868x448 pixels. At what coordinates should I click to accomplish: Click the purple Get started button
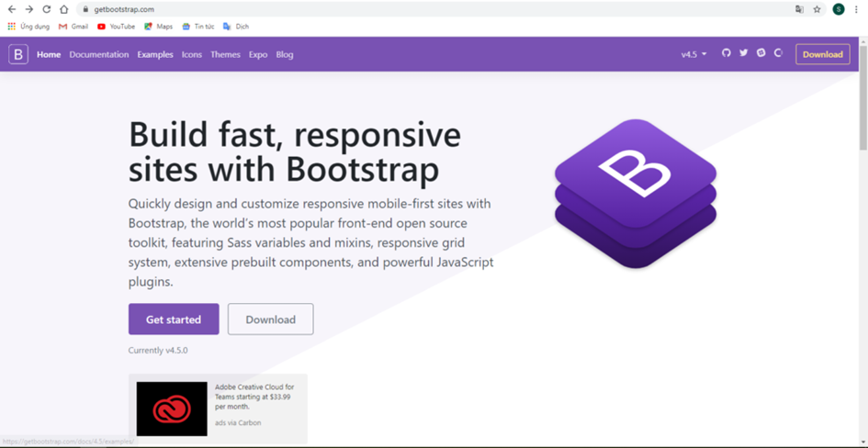(174, 319)
